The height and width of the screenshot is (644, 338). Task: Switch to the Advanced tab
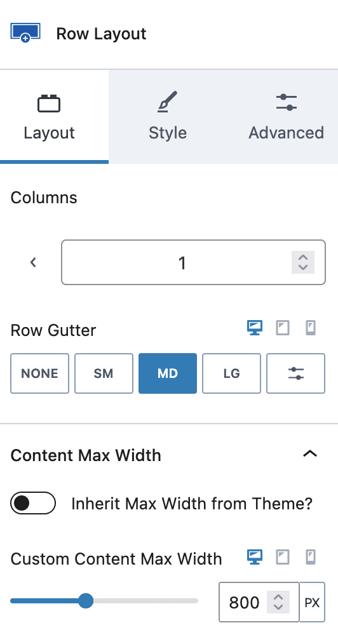(x=287, y=117)
